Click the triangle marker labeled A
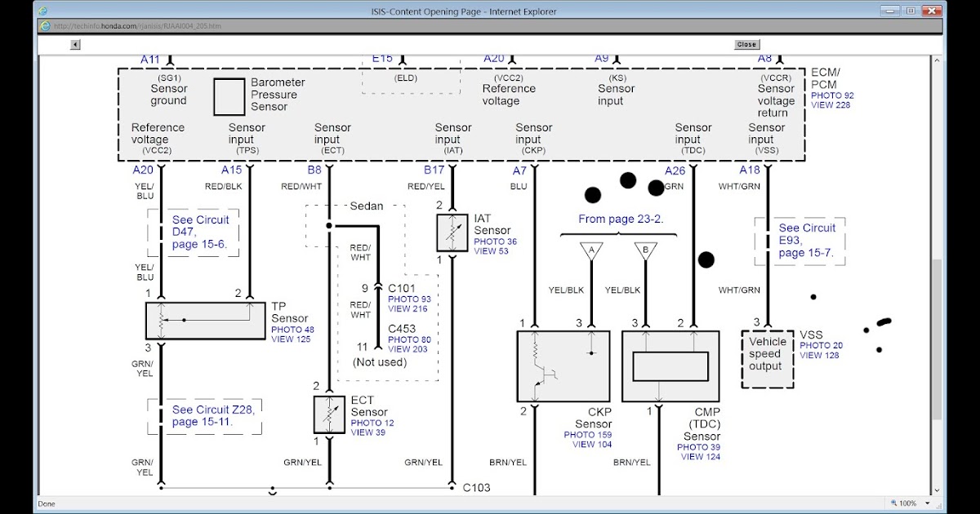Image resolution: width=980 pixels, height=514 pixels. pos(592,250)
